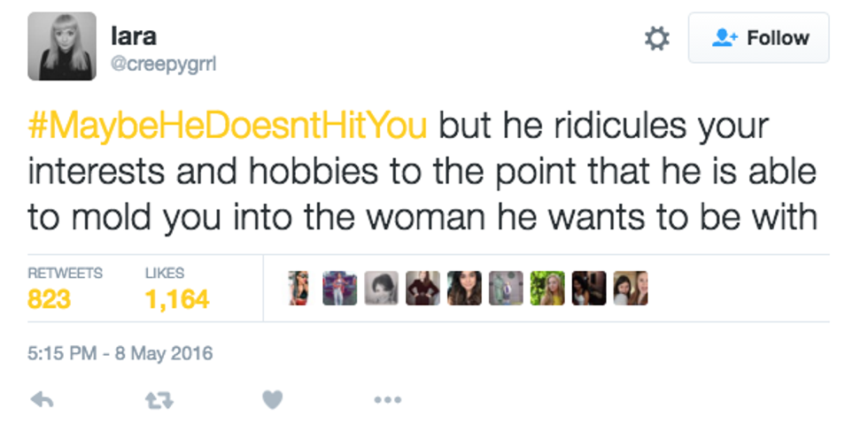This screenshot has width=868, height=432.
Task: Open the liker avatar with green foliage background
Action: (548, 288)
